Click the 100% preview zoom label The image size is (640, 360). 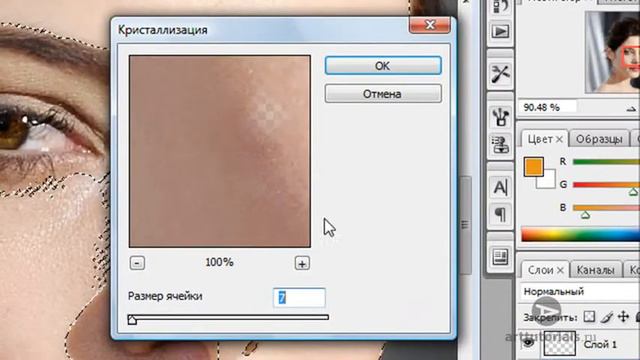pyautogui.click(x=220, y=262)
